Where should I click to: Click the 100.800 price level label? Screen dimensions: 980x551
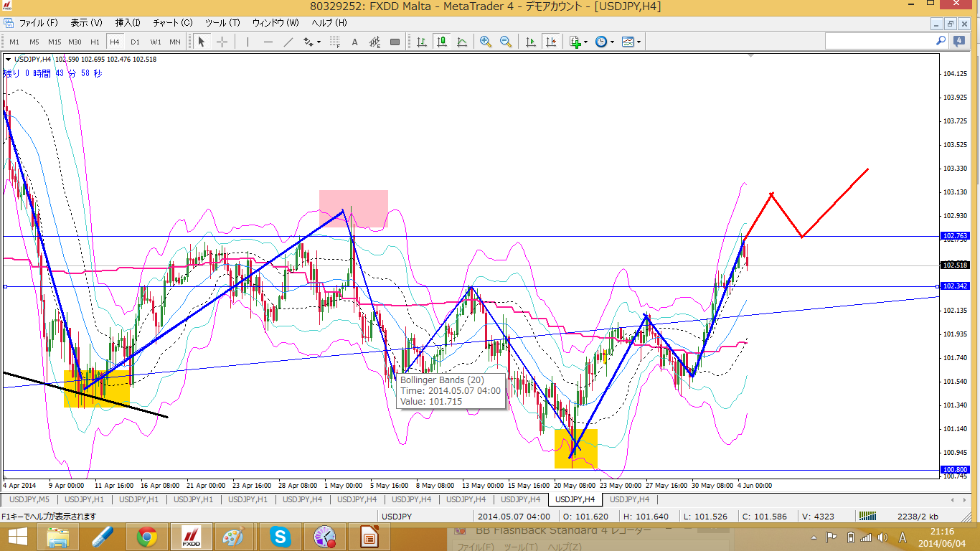pos(956,470)
